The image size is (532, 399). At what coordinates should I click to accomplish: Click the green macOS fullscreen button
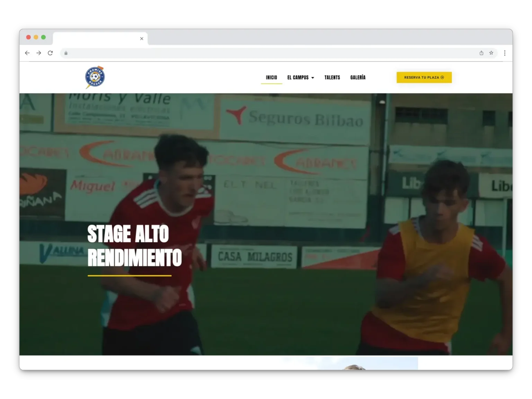pos(43,37)
